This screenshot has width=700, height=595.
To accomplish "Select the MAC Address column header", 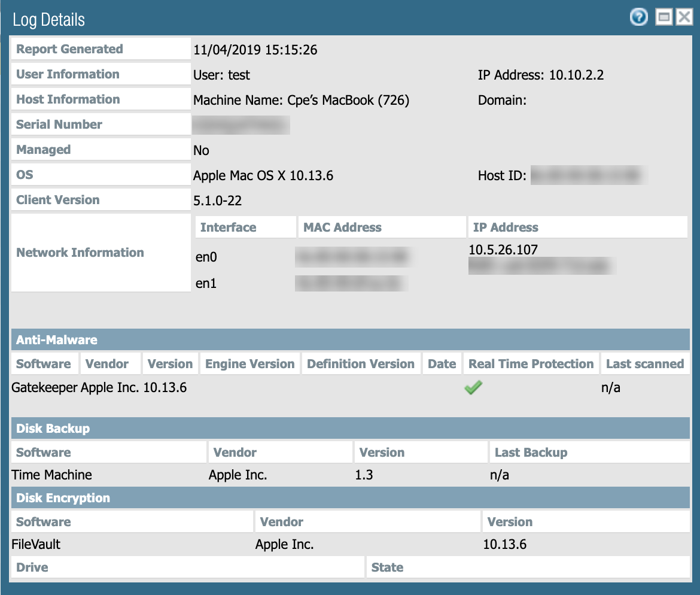I will 342,227.
